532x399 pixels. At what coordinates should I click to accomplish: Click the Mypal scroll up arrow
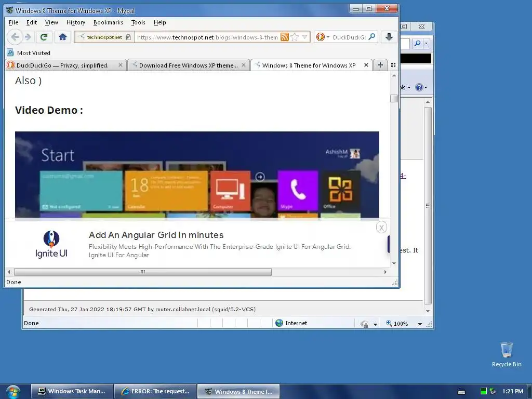pos(394,76)
